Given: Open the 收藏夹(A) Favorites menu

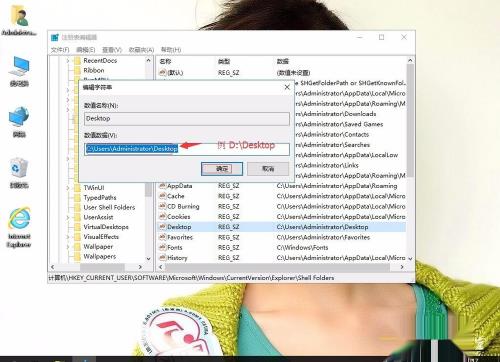Looking at the screenshot, I should 141,50.
